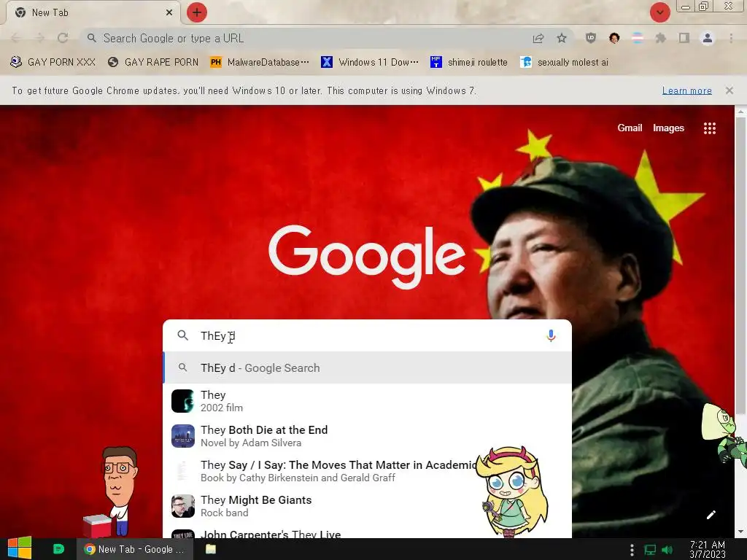Open the Chrome three-dot menu

tap(731, 38)
